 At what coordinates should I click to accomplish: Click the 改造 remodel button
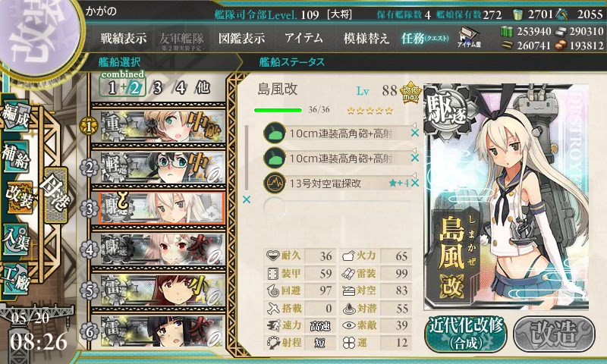[555, 334]
